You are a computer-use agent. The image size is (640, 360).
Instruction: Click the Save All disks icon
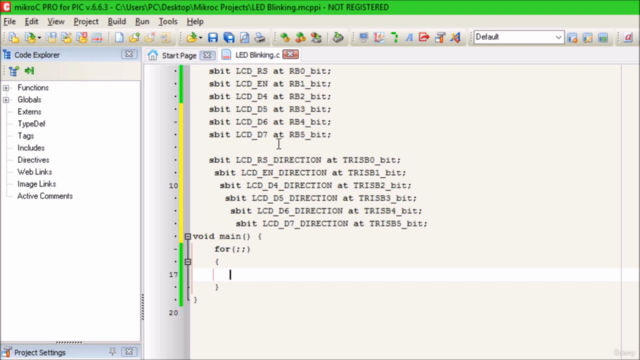(229, 38)
